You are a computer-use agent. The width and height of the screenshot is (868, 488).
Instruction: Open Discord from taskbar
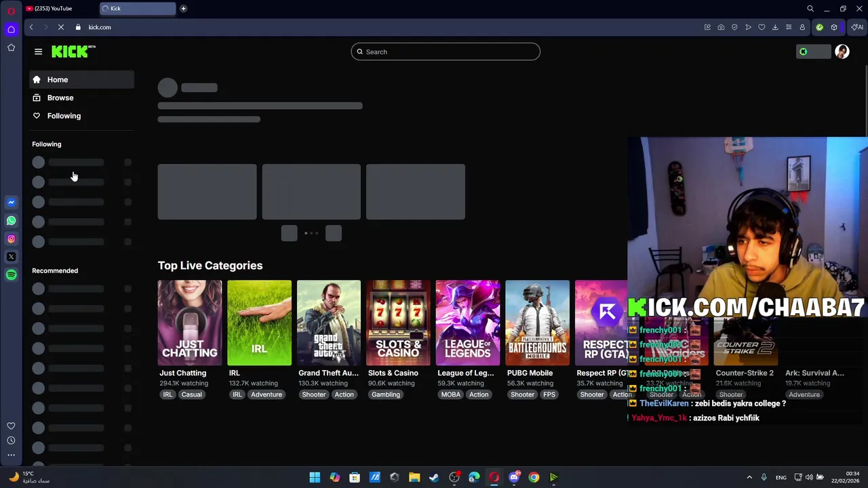tap(514, 477)
